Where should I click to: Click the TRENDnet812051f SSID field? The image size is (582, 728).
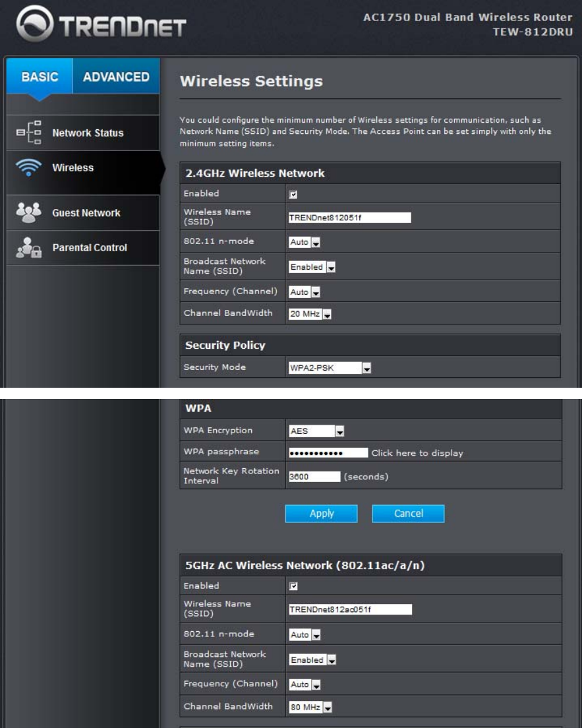pos(350,218)
